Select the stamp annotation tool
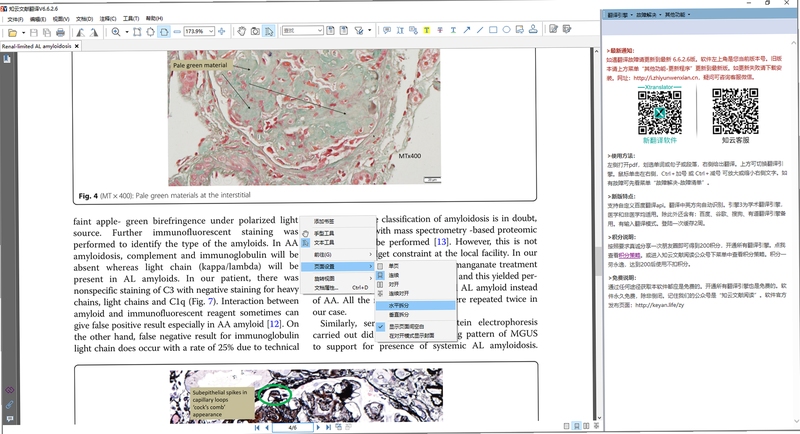800x434 pixels. [x=533, y=29]
